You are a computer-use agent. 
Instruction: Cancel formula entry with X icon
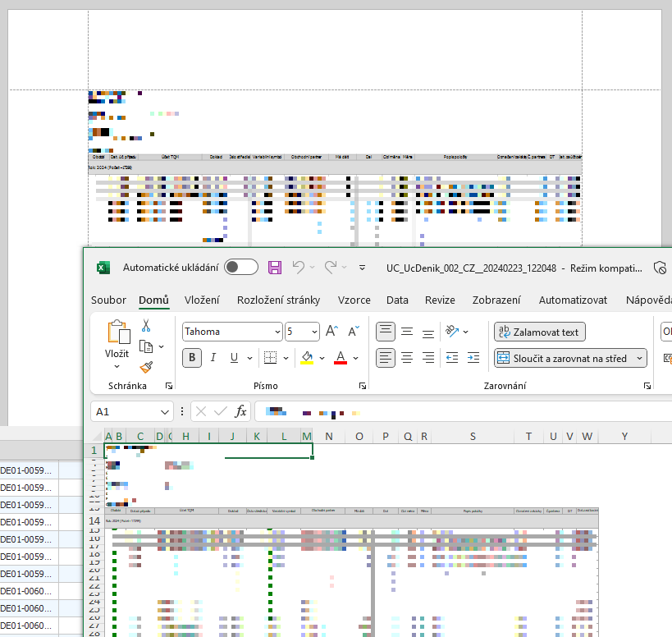point(200,411)
